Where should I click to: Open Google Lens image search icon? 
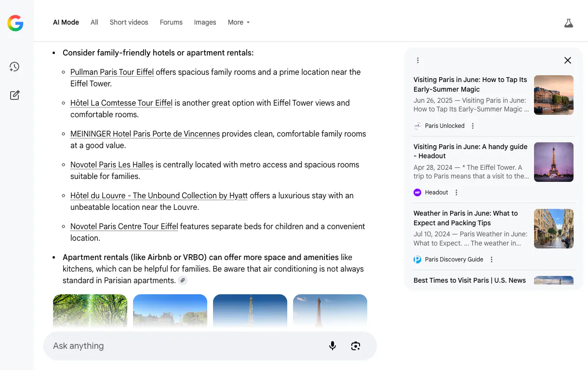[356, 346]
